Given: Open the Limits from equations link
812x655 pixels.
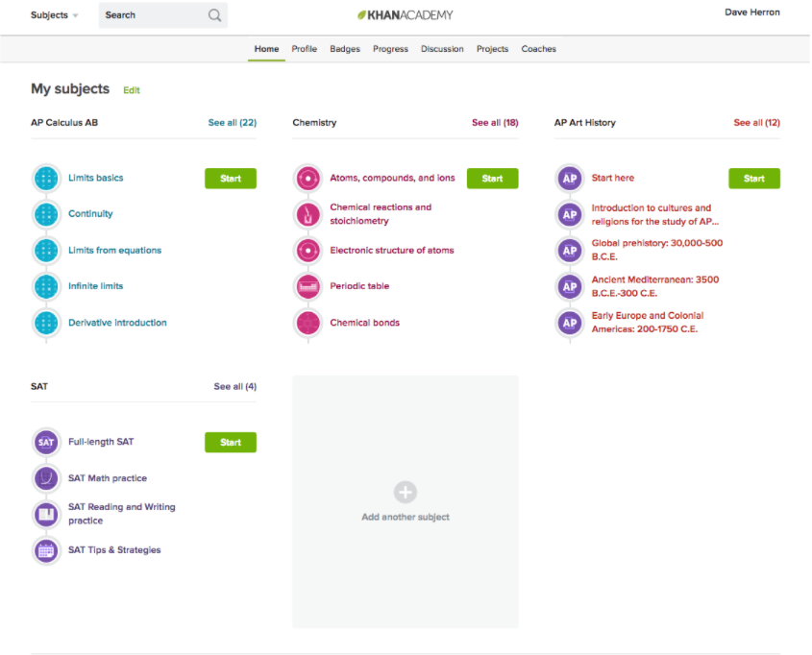Looking at the screenshot, I should (x=115, y=251).
